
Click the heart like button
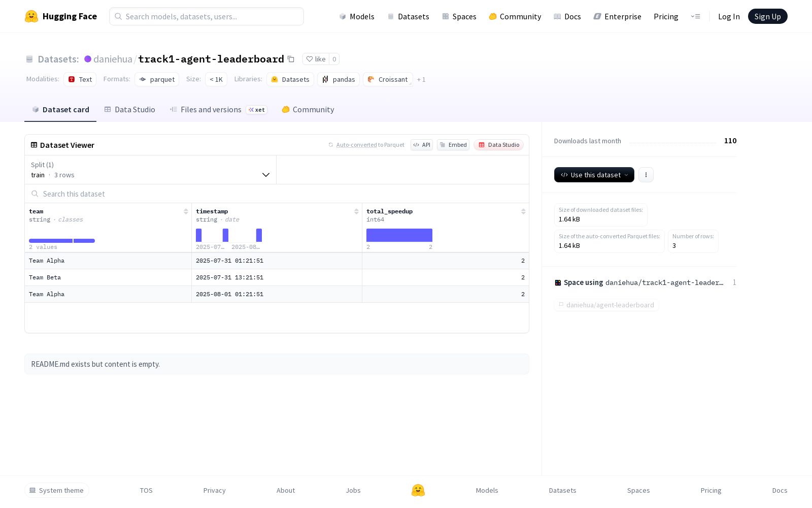coord(316,59)
